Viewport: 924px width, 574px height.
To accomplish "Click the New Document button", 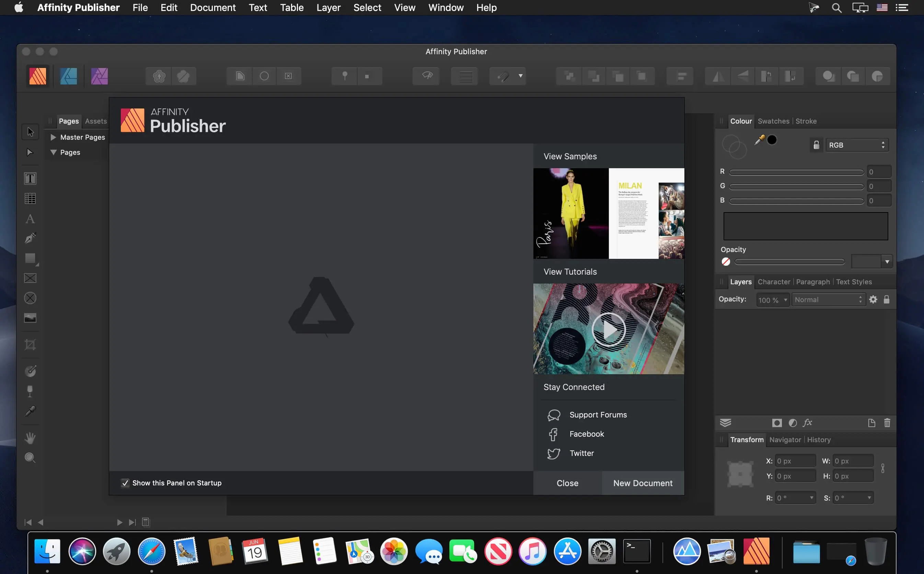I will (x=643, y=483).
